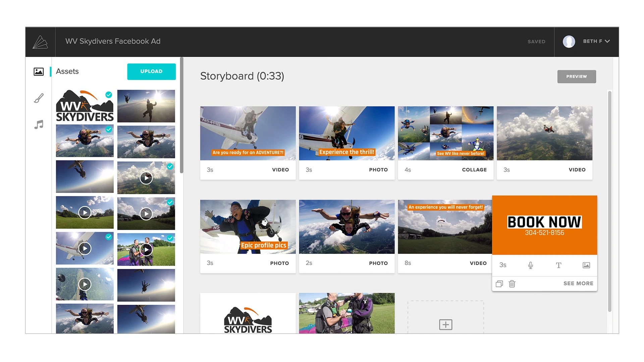Open the storyboard PREVIEW
644x362 pixels.
point(576,76)
